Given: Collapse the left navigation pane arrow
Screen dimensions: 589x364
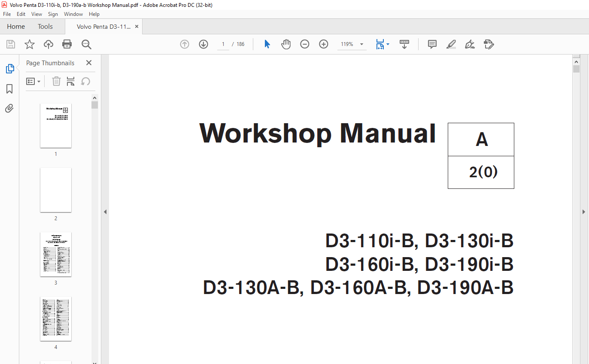Looking at the screenshot, I should click(x=105, y=212).
